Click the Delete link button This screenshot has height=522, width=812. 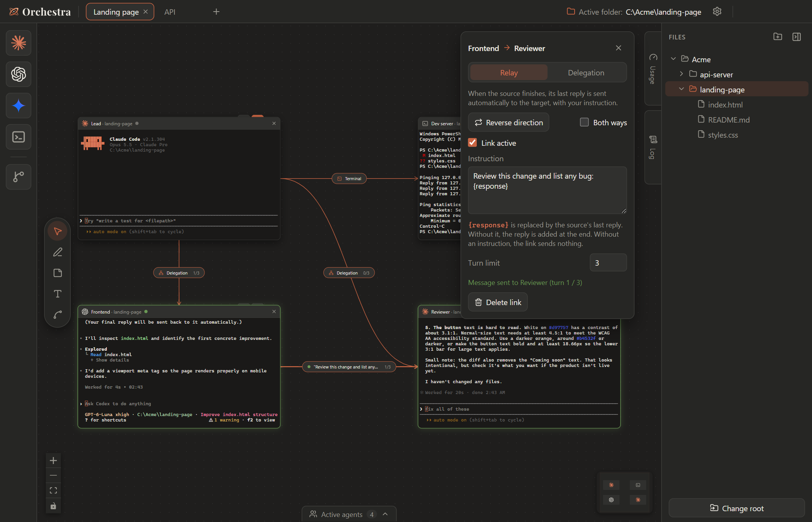[x=498, y=302]
